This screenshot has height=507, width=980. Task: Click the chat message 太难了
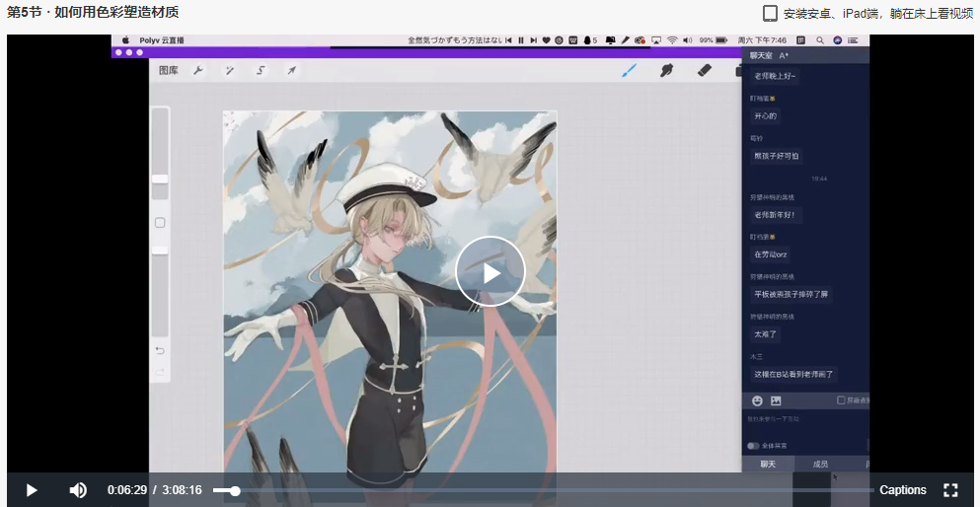pos(765,334)
